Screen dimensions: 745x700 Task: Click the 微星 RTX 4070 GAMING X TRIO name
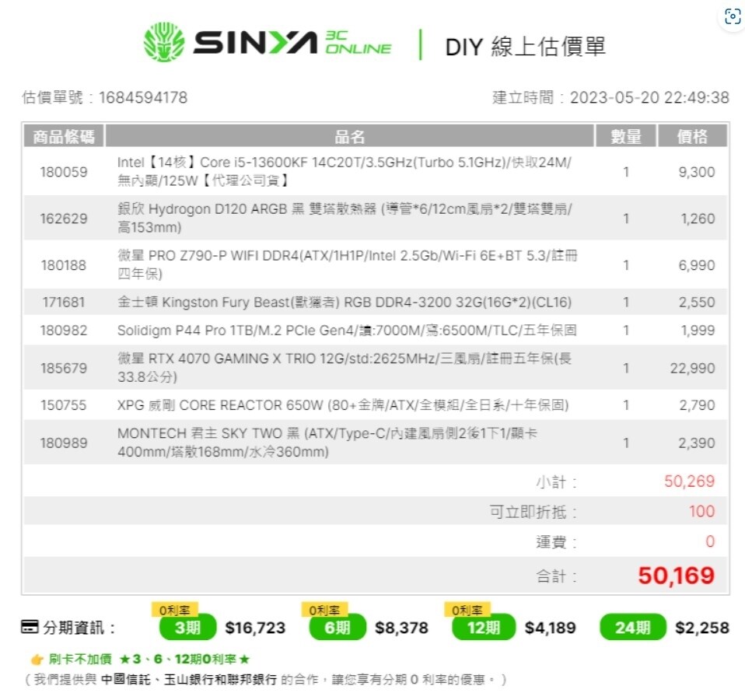coord(345,368)
